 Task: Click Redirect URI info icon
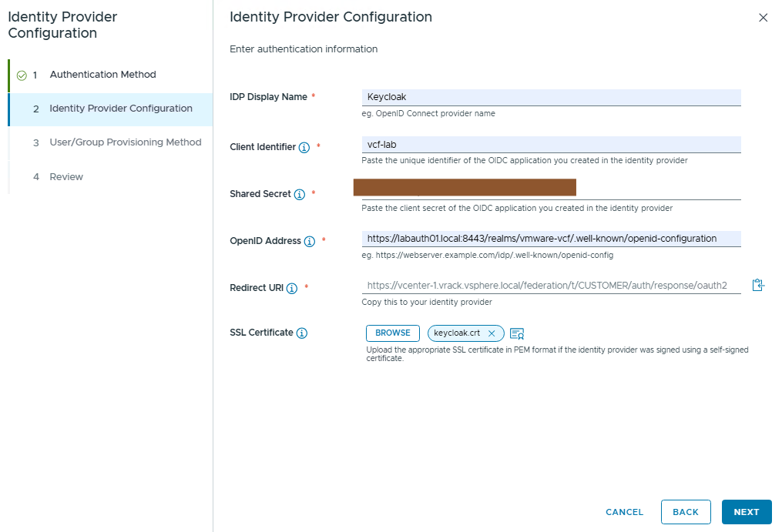coord(292,288)
